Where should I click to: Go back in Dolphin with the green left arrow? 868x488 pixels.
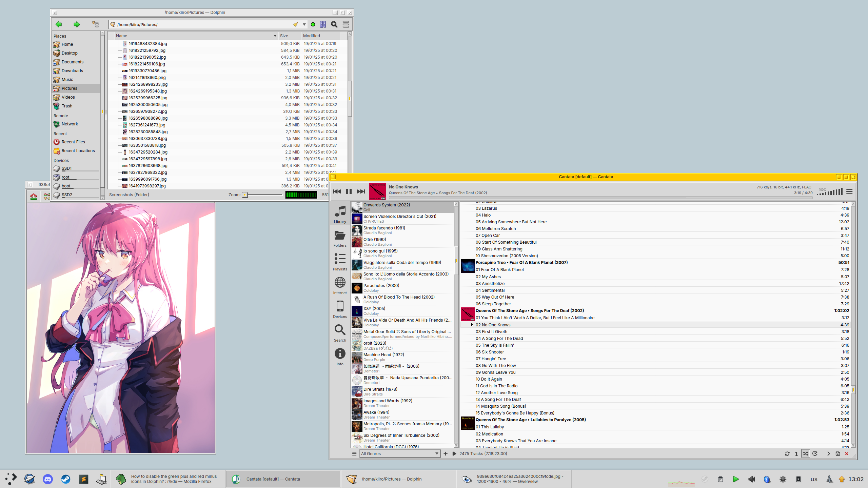click(x=59, y=24)
